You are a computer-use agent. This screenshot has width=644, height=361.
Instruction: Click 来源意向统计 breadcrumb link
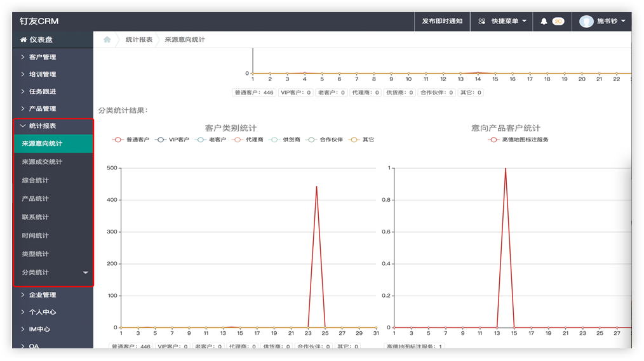pyautogui.click(x=185, y=39)
